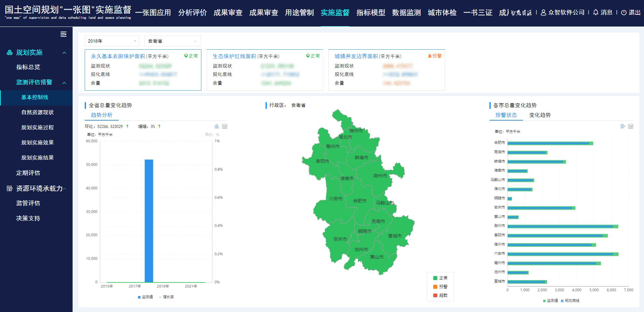Toggle the 增长率 legend item
The width and height of the screenshot is (644, 312).
click(169, 297)
